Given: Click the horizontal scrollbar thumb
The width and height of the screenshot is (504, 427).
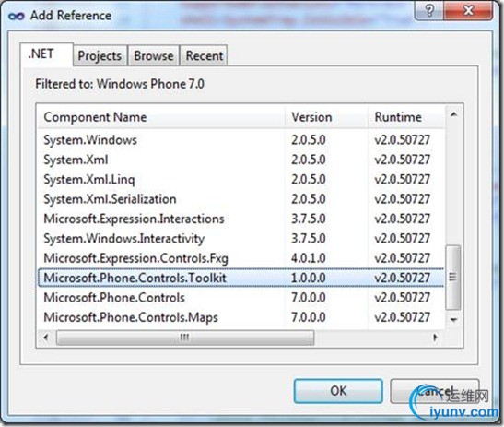Looking at the screenshot, I should 185,338.
